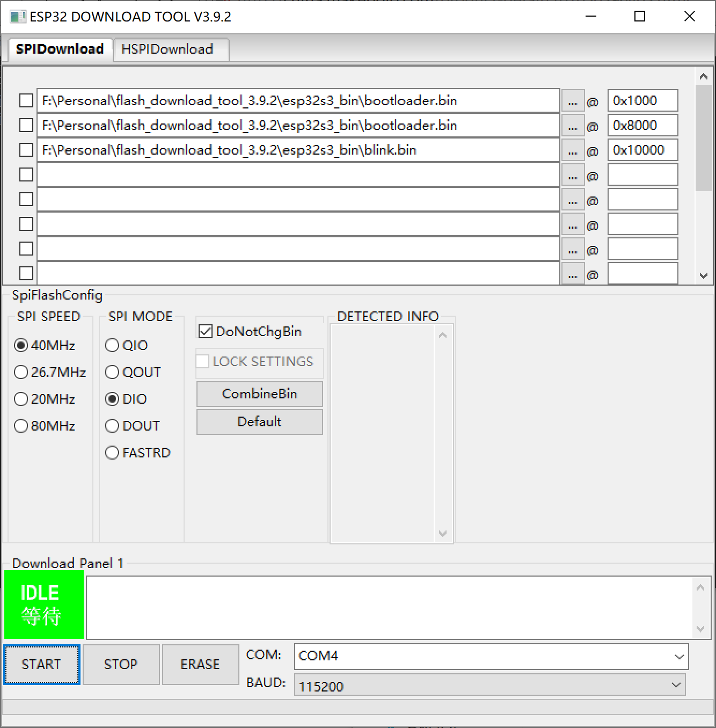This screenshot has height=728, width=716.
Task: Click the Default button
Action: (260, 422)
